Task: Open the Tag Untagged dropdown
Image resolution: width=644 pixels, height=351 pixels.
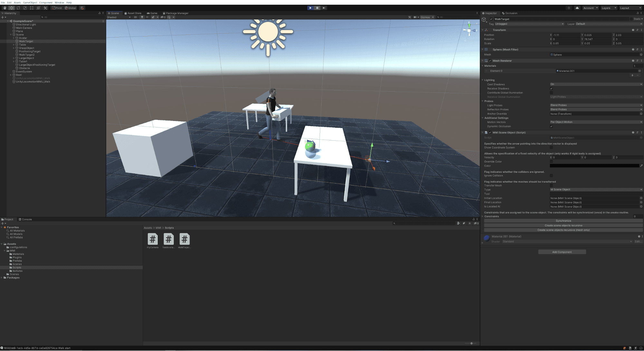Action: pos(529,24)
